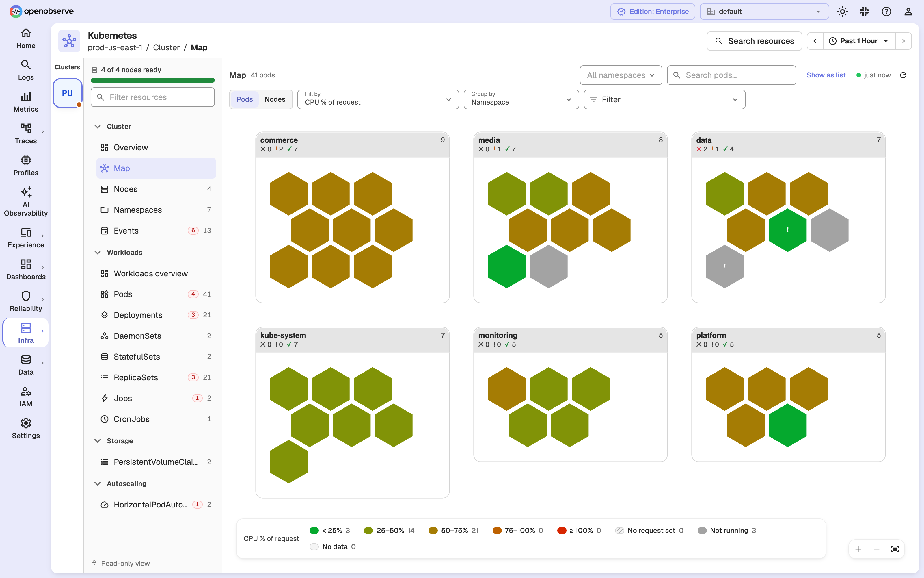The height and width of the screenshot is (578, 924).
Task: Click Show as list link
Action: tap(826, 75)
